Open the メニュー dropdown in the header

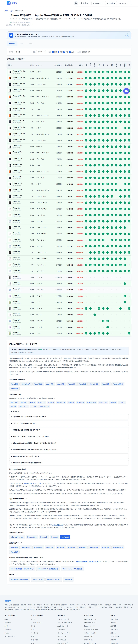[x=124, y=3]
